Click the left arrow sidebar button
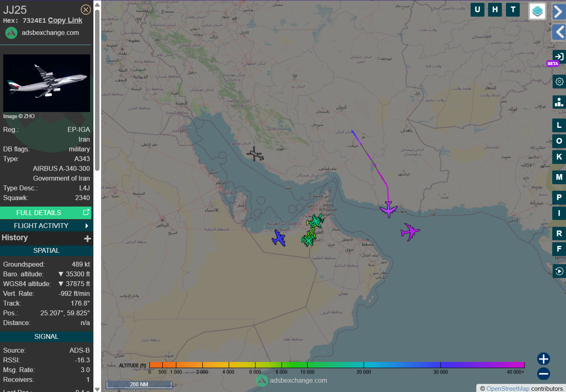The width and height of the screenshot is (566, 392). (x=559, y=32)
